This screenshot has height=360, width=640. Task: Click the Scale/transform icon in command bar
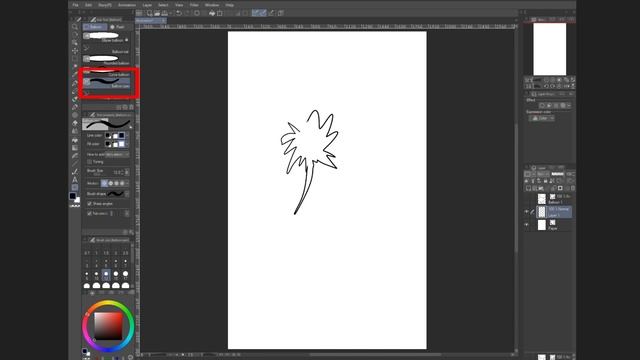tap(220, 13)
